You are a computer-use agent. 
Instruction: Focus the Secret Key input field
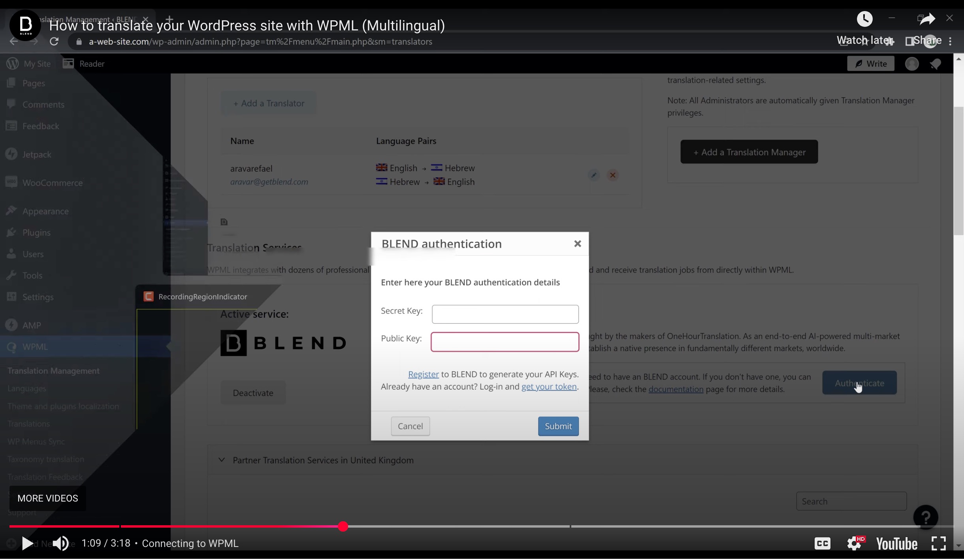[x=505, y=314]
